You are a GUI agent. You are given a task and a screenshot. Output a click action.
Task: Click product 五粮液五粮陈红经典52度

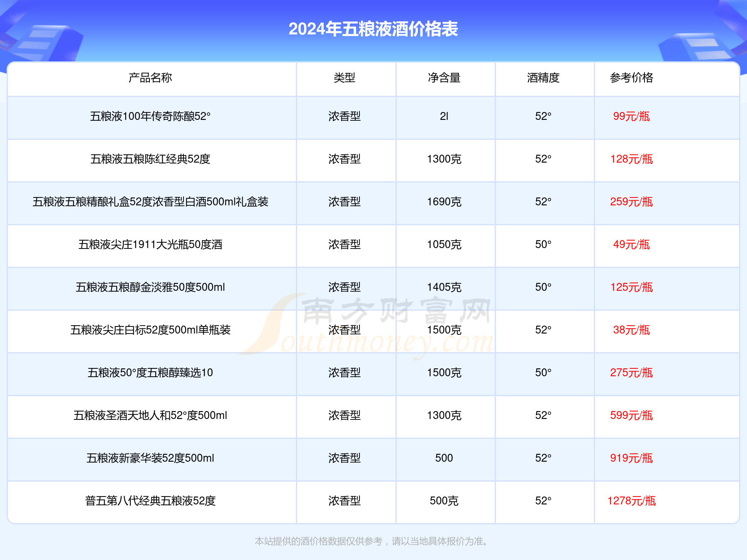[x=150, y=159]
